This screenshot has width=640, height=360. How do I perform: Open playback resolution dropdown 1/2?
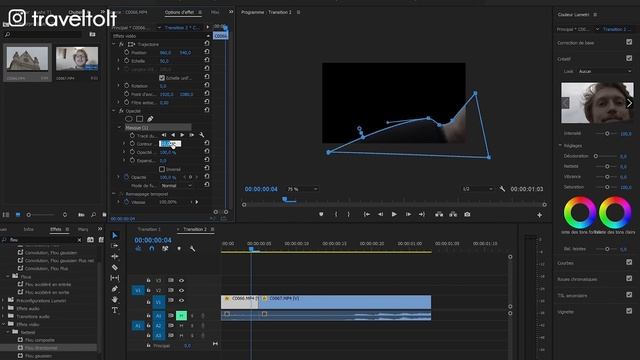pos(478,189)
